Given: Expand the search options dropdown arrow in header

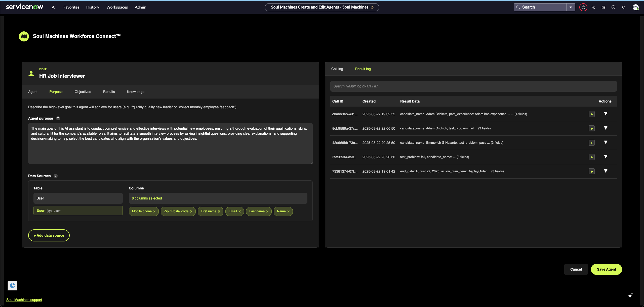Looking at the screenshot, I should [571, 7].
